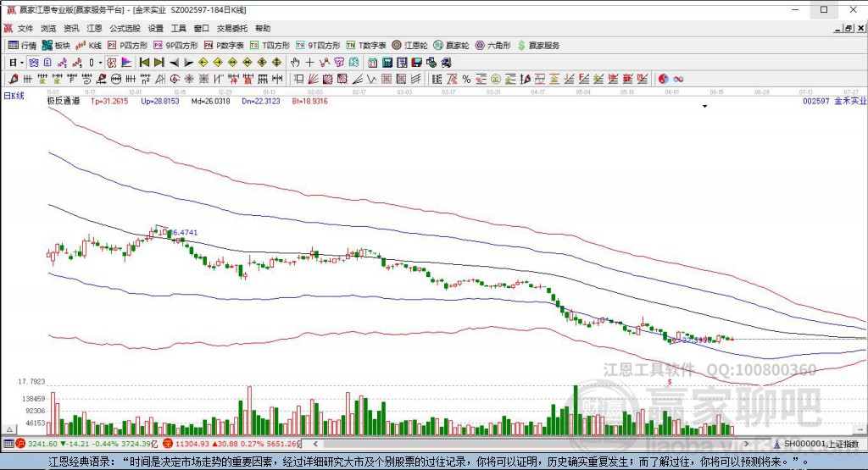868x470 pixels.
Task: Click the yellow diamond left-arrow icon
Action: tap(203, 63)
